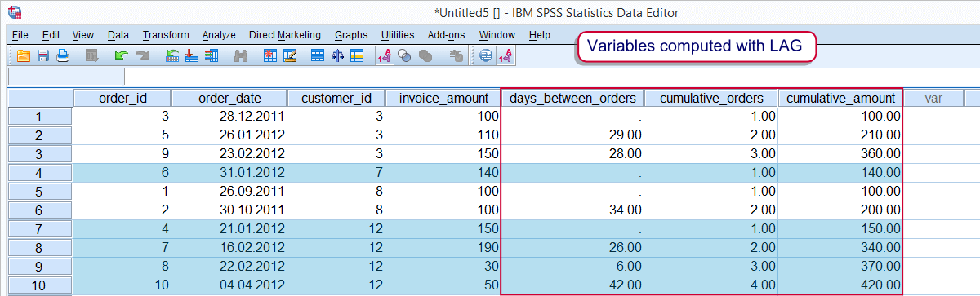
Task: Open the Recall recently used dialogs icon
Action: coord(91,56)
